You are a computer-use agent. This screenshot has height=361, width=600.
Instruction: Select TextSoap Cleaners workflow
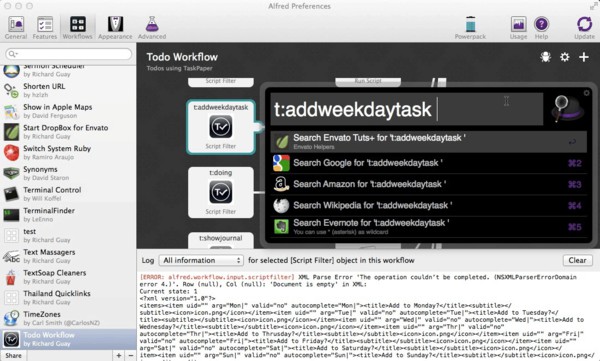click(68, 276)
